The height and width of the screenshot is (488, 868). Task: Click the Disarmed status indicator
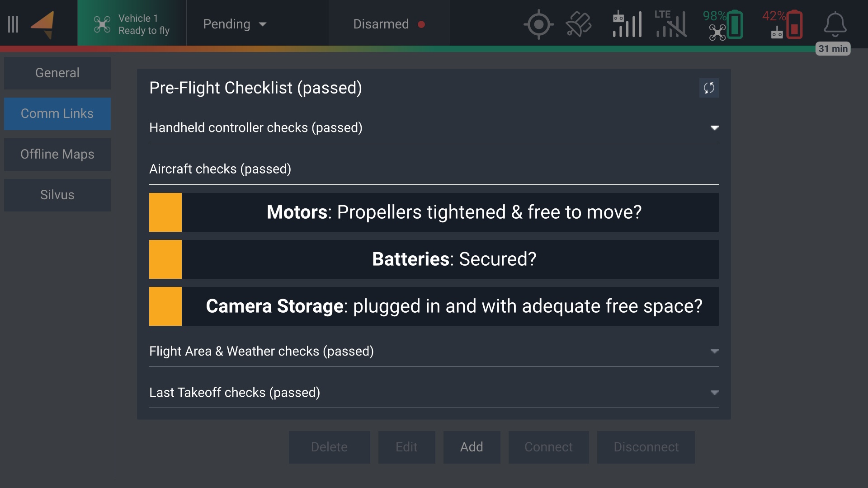pos(389,24)
